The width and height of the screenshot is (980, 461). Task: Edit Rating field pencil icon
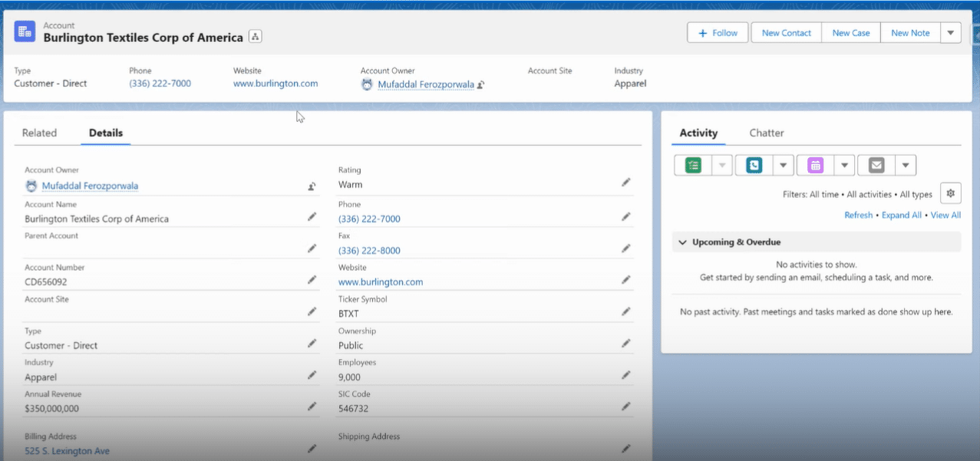click(626, 183)
